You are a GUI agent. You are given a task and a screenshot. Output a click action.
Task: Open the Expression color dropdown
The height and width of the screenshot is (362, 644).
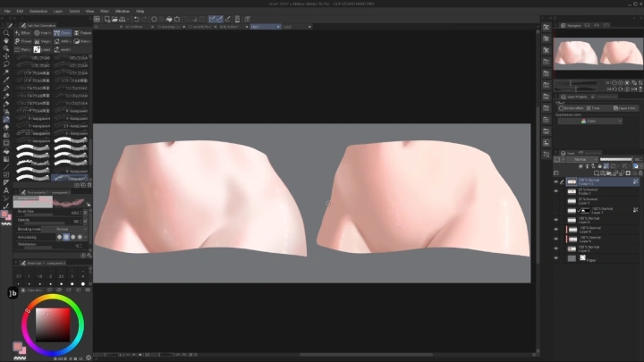click(x=590, y=121)
